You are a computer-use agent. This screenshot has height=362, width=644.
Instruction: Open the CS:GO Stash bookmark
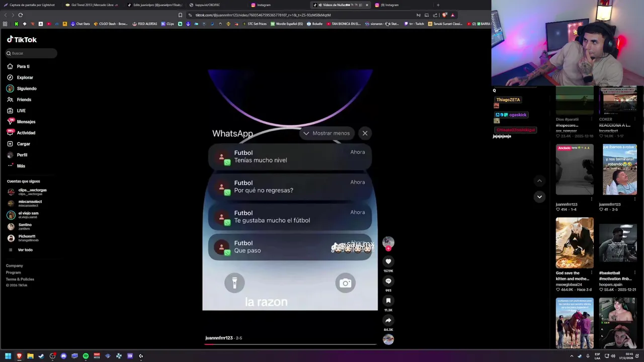click(x=111, y=24)
